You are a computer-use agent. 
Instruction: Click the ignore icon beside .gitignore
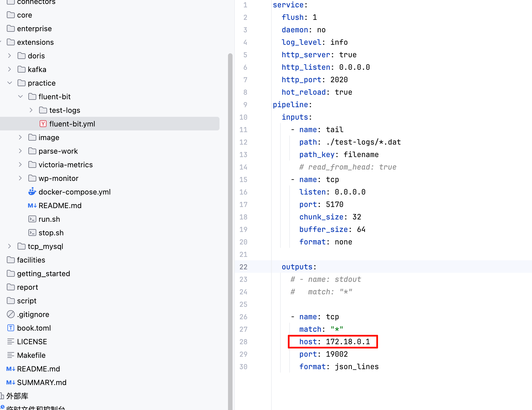click(10, 314)
